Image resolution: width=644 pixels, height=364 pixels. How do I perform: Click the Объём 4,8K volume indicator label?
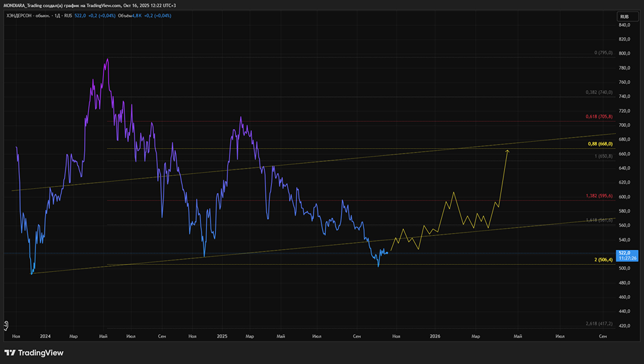[x=130, y=15]
